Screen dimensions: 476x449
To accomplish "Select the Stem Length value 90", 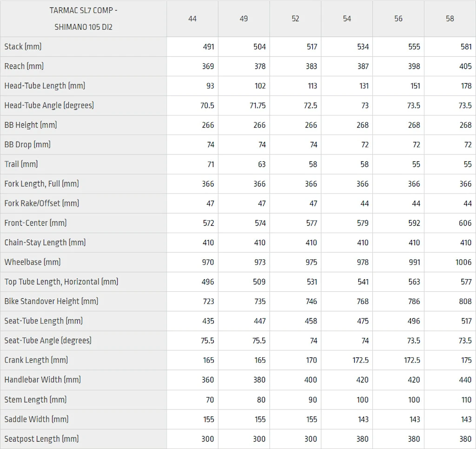I will click(x=312, y=400).
